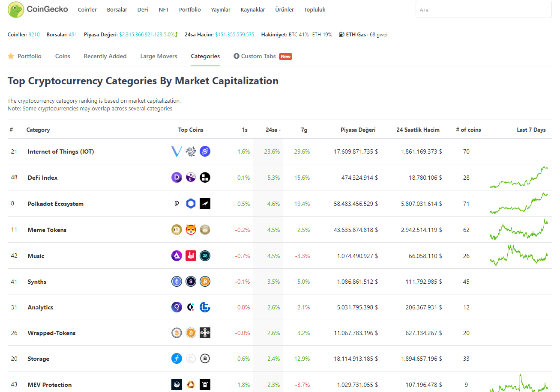This screenshot has height=392, width=560.
Task: Sort by the '# of coins' column
Action: point(468,130)
